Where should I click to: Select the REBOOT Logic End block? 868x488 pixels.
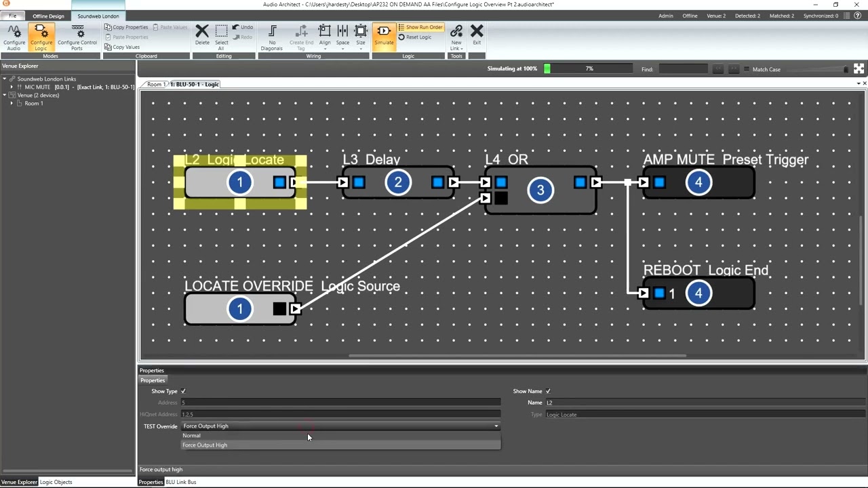click(x=698, y=293)
